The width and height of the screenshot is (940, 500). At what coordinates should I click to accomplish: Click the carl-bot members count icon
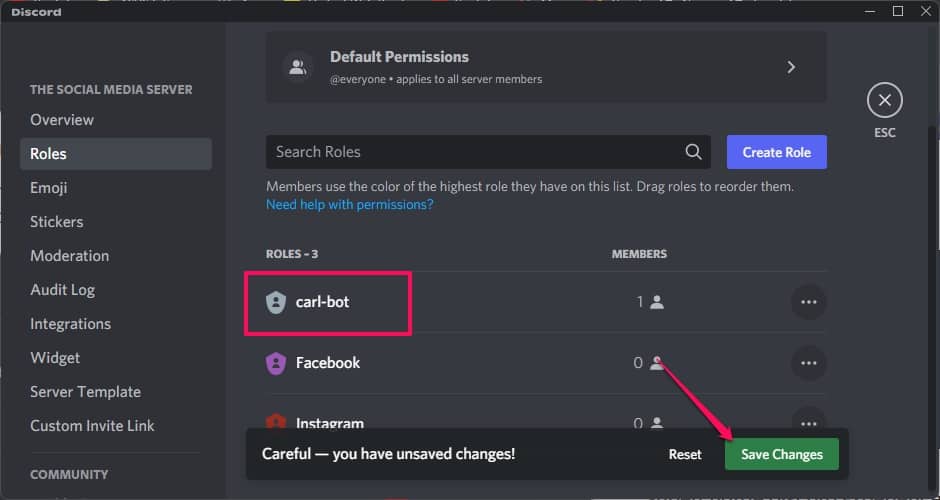[x=657, y=302]
